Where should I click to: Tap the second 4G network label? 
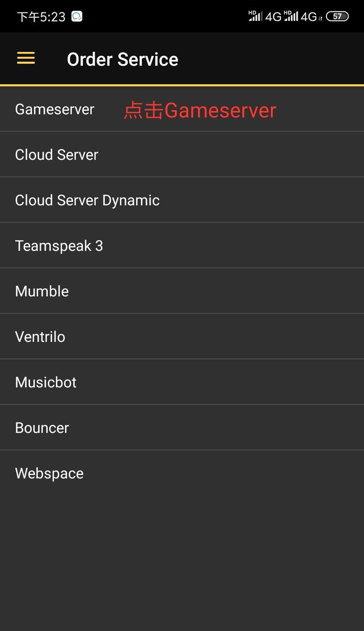(x=309, y=17)
